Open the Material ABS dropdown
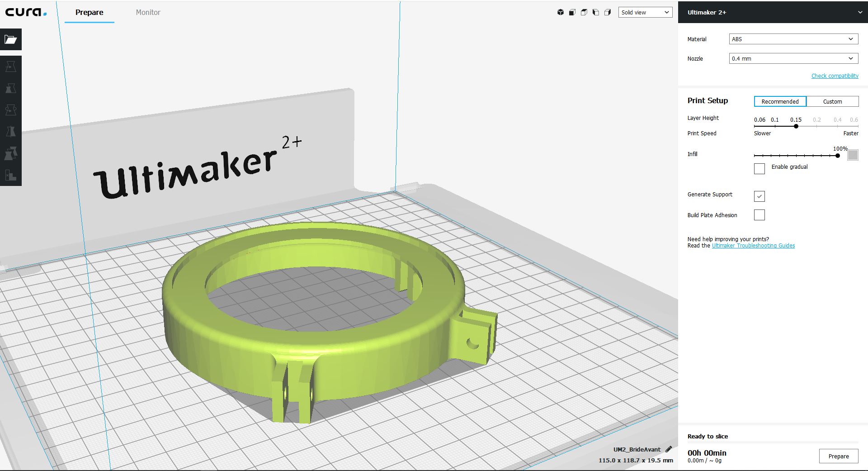Image resolution: width=868 pixels, height=471 pixels. [x=793, y=39]
